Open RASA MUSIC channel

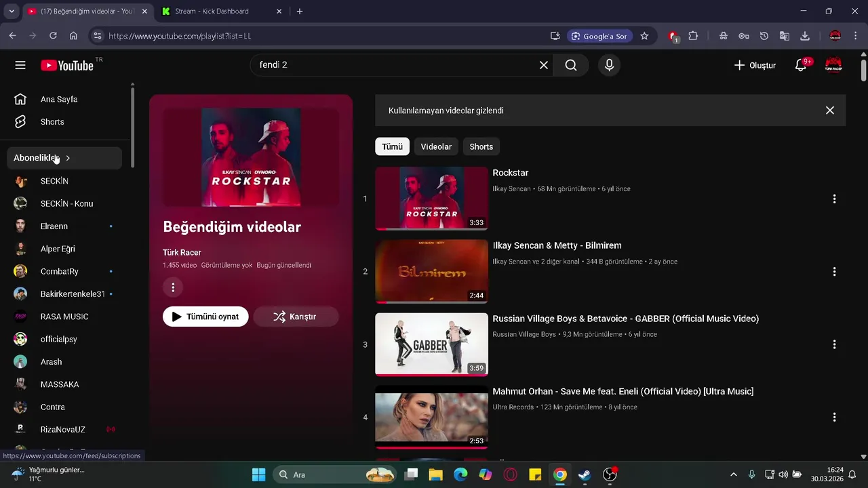coord(66,317)
